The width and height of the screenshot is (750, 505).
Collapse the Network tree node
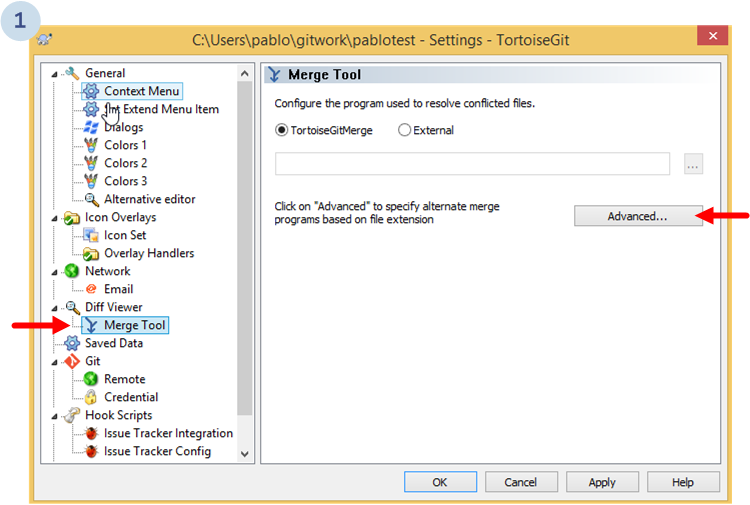55,273
